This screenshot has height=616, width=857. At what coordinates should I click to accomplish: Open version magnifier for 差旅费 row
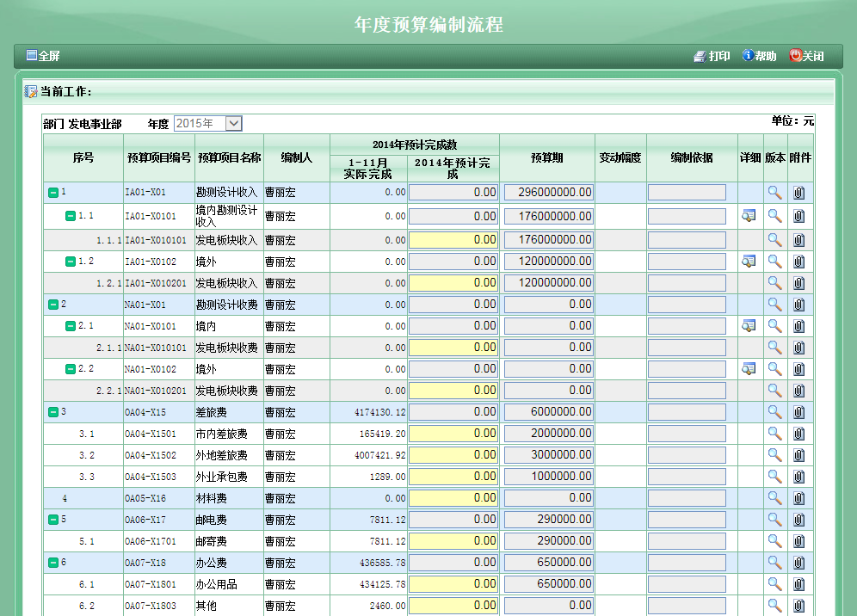click(x=774, y=412)
